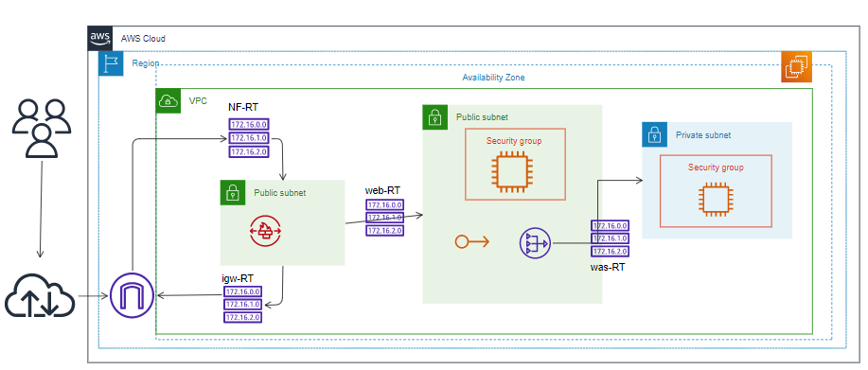Click the VPC label
Viewport: 868px width, 370px height.
198,101
